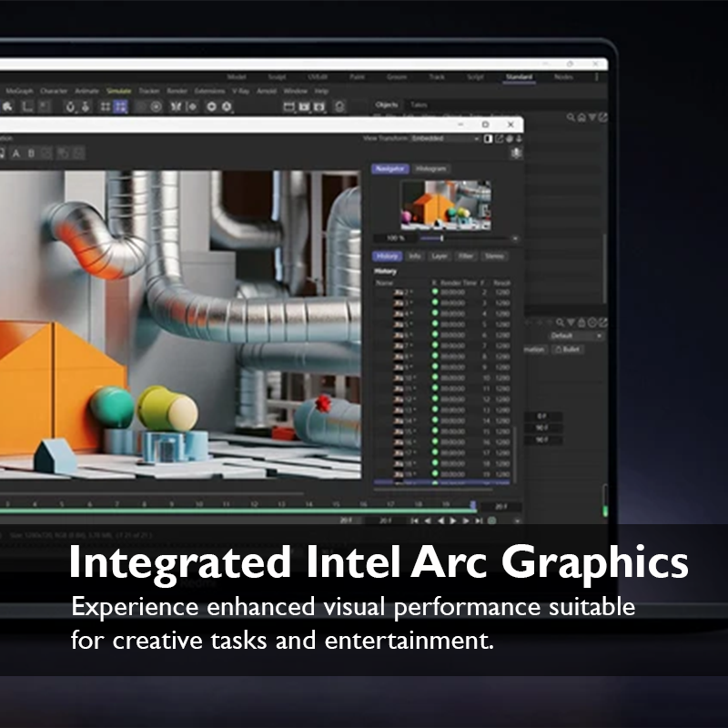Toggle the highlighted blue grid toolbar button
This screenshot has height=728, width=728.
tap(120, 106)
